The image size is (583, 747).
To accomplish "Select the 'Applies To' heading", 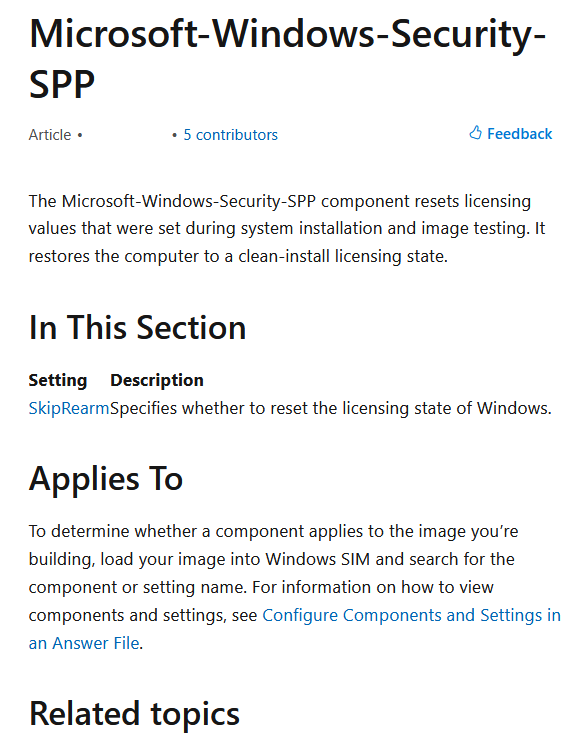I will pyautogui.click(x=106, y=479).
